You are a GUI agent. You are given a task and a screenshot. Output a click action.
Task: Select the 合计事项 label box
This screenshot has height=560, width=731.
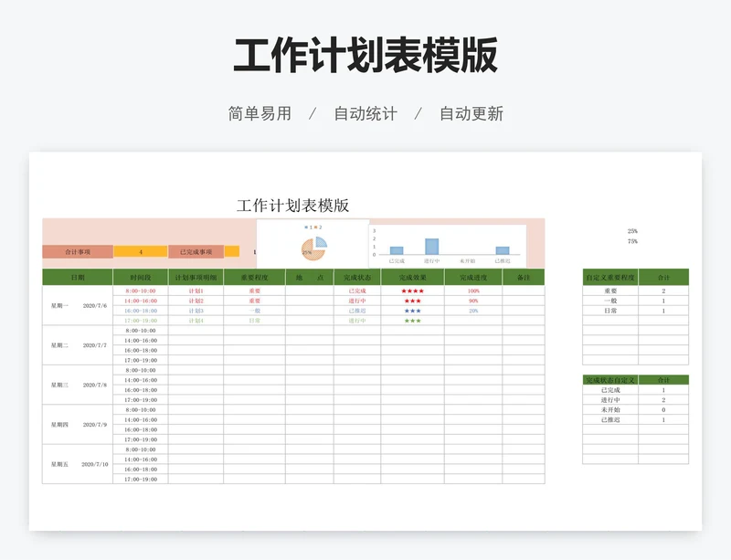click(x=78, y=252)
